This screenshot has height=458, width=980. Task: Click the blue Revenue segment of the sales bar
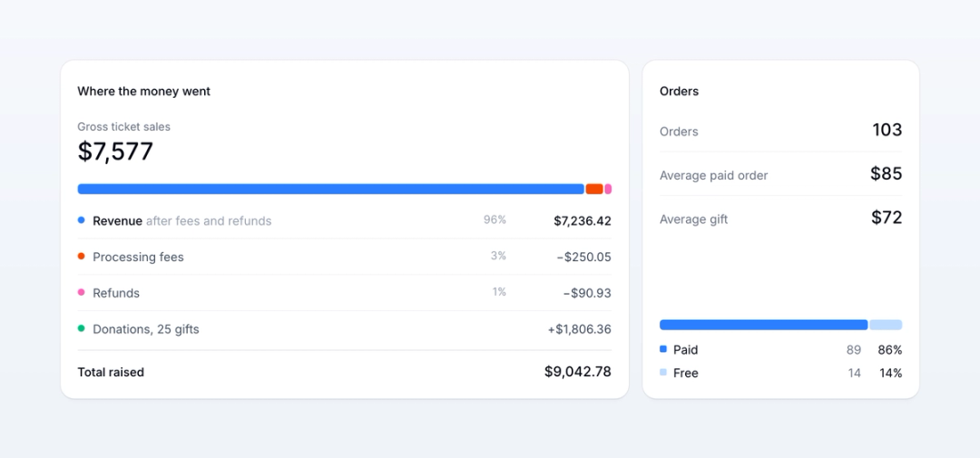pos(330,189)
